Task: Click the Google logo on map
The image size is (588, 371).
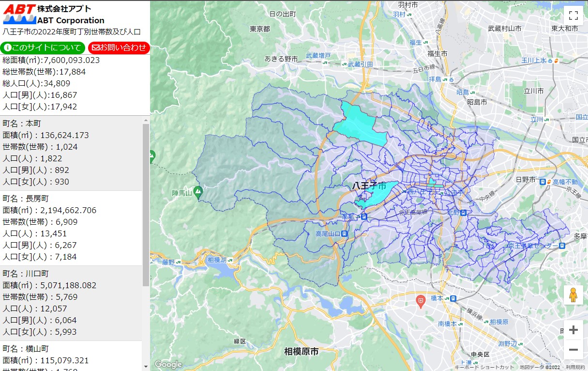Action: pyautogui.click(x=168, y=364)
